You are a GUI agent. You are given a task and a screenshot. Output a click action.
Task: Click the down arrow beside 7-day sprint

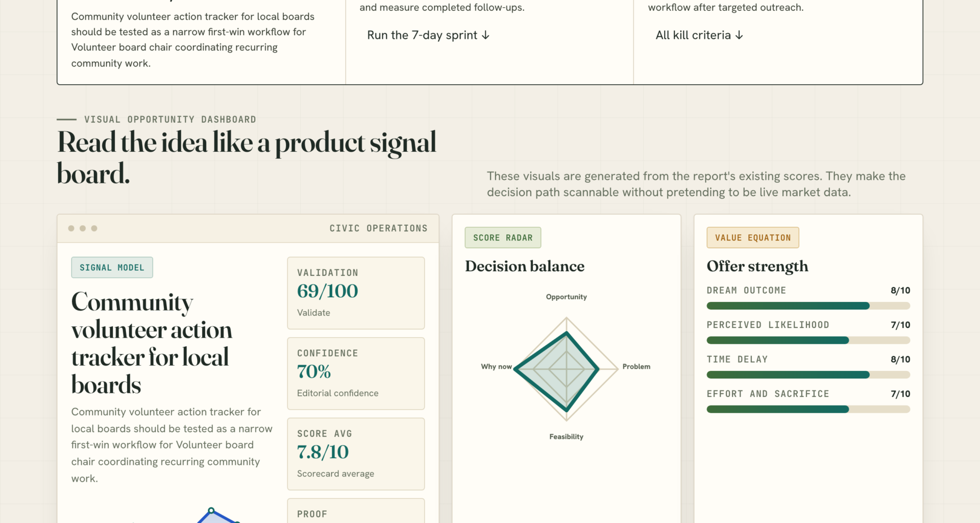(485, 35)
